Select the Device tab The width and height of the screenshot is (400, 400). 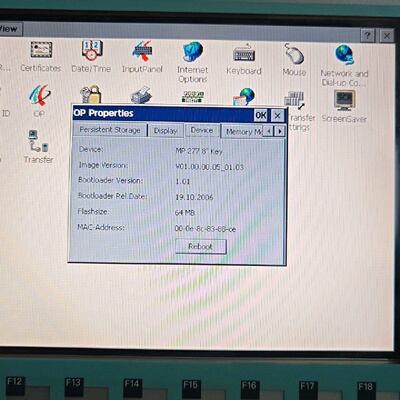(202, 130)
